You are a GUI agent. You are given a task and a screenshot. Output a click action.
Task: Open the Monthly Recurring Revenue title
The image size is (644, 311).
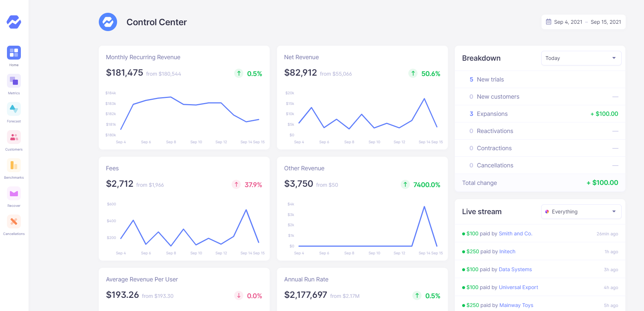coord(143,57)
